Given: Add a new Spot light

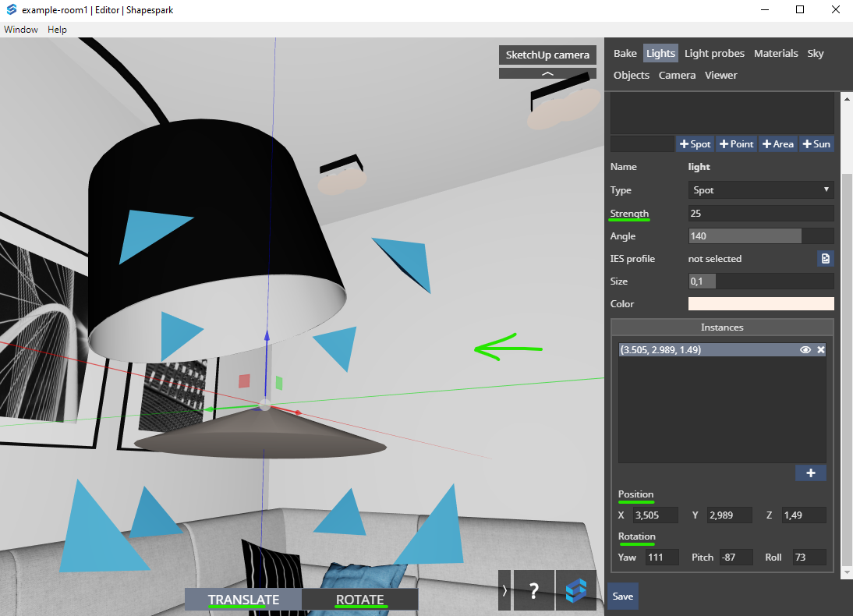Looking at the screenshot, I should [695, 143].
